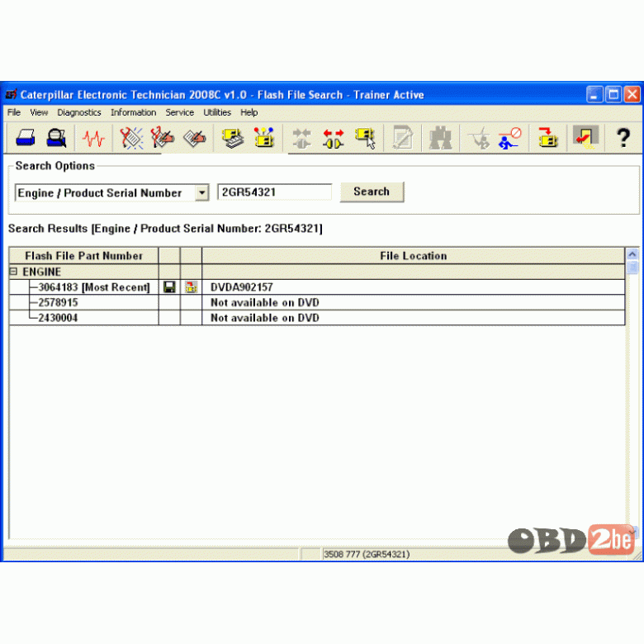Image resolution: width=644 pixels, height=644 pixels.
Task: Open the Utilities menu
Action: (217, 112)
